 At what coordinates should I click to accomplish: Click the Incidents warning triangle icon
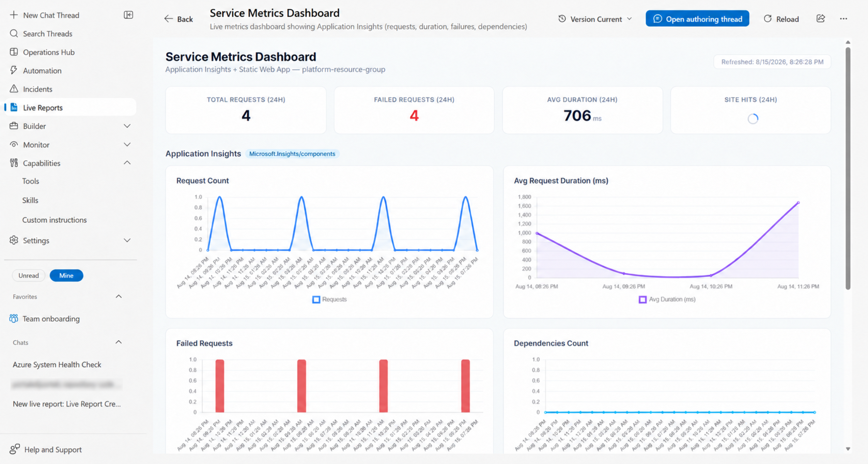(14, 89)
